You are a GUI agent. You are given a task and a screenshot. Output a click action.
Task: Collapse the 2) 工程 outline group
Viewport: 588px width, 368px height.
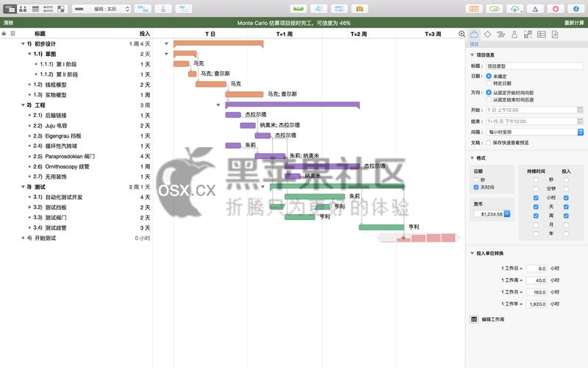point(23,105)
